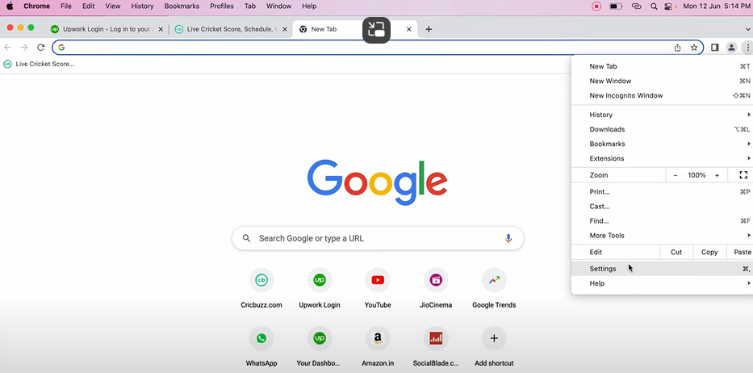Image resolution: width=753 pixels, height=373 pixels.
Task: Choose Find... from the menu
Action: tap(662, 221)
